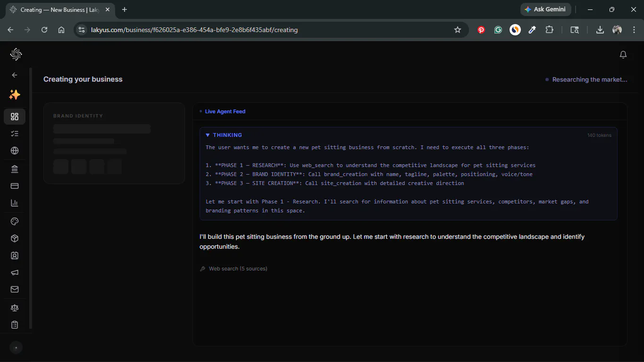Image resolution: width=644 pixels, height=362 pixels.
Task: Click the address bar URL
Action: [x=194, y=30]
